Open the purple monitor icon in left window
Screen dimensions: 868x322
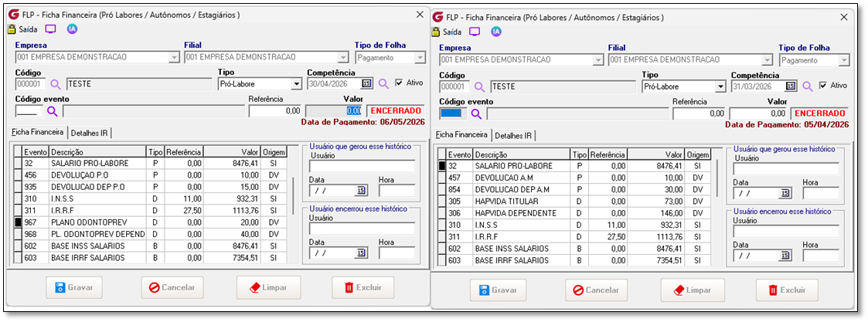pos(50,29)
